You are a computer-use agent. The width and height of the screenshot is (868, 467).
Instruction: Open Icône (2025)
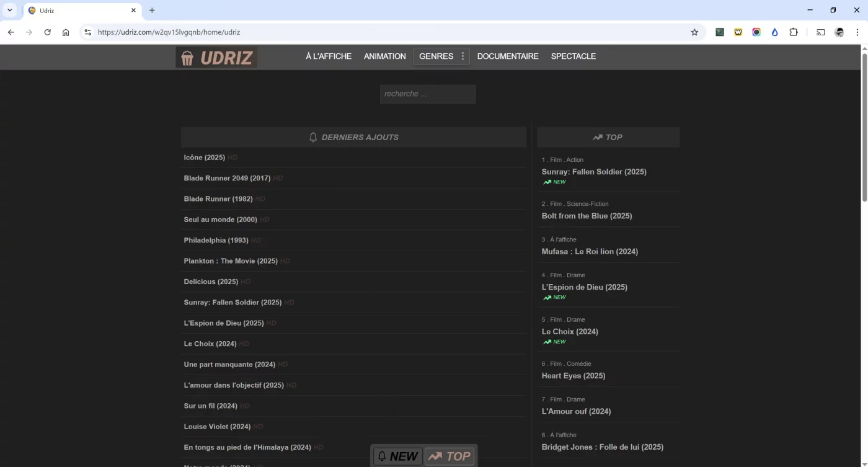tap(205, 158)
